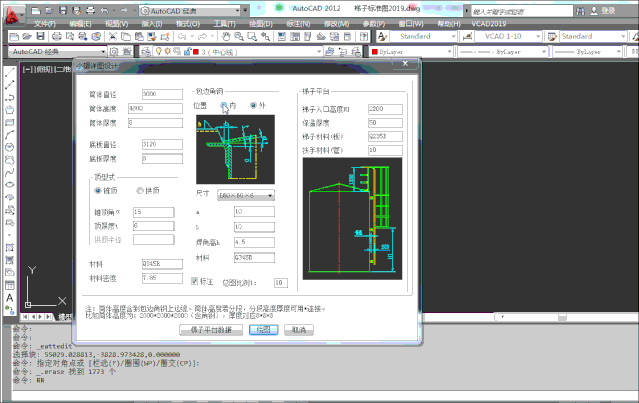Select the 外 position radio button
Screen dimensions: 639x403
(x=253, y=105)
